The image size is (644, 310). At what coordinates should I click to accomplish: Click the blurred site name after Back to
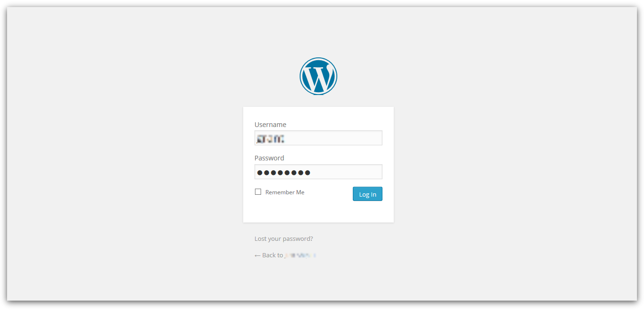(x=300, y=255)
